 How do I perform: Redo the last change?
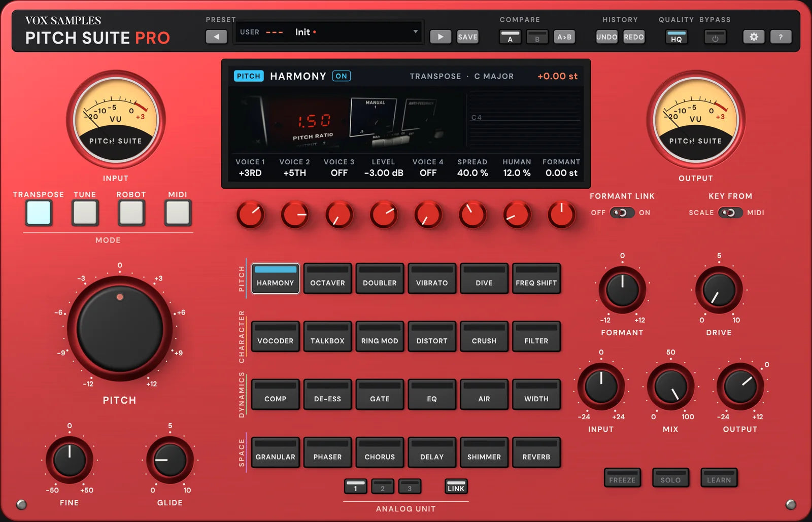pos(634,37)
